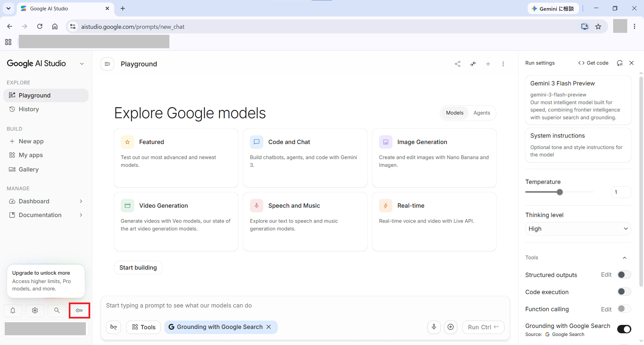Screen dimensions: 644x345
Task: Click Edit next to Structured outputs
Action: coord(606,275)
